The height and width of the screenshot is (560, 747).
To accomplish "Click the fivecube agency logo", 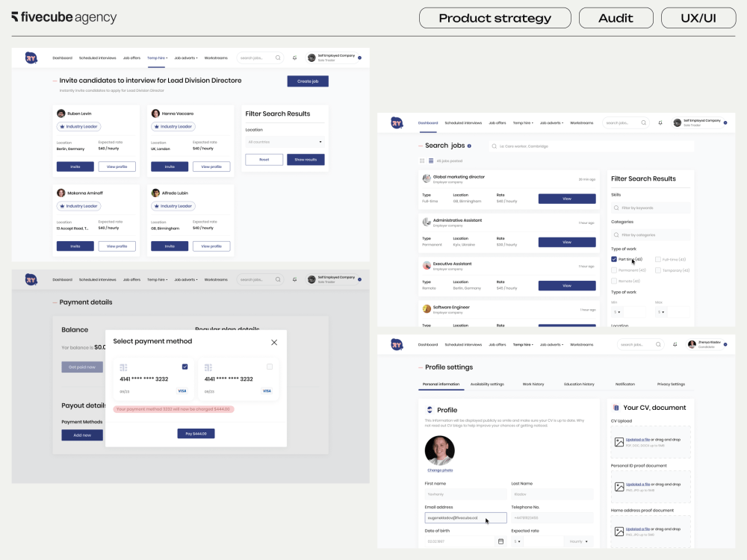I will [x=63, y=17].
